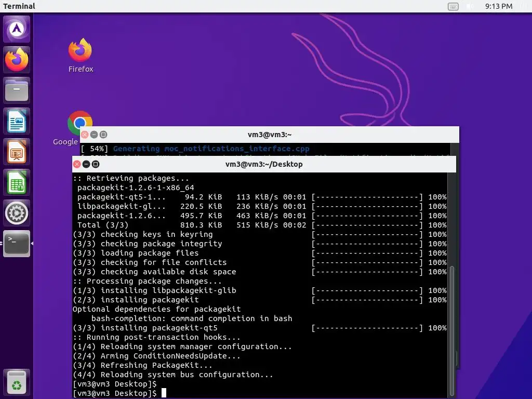
Task: Click the 'Reloading system bus configuration...' line
Action: pyautogui.click(x=172, y=375)
